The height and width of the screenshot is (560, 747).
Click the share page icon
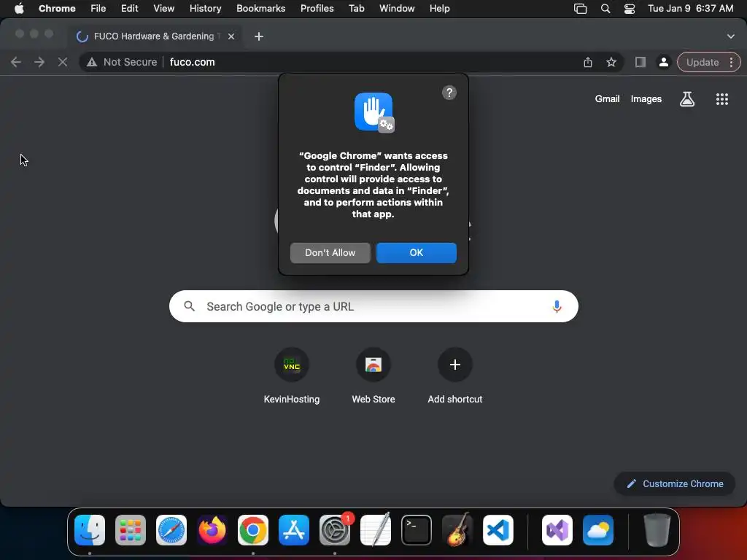(x=588, y=63)
